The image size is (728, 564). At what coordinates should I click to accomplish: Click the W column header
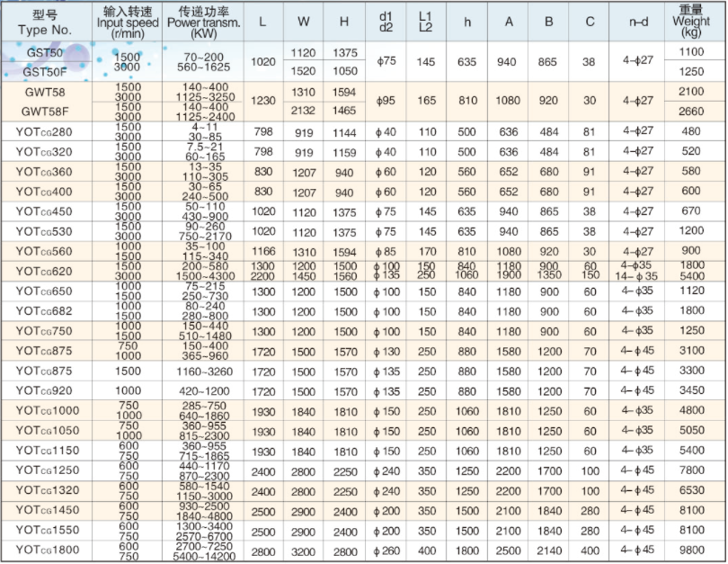coord(303,22)
